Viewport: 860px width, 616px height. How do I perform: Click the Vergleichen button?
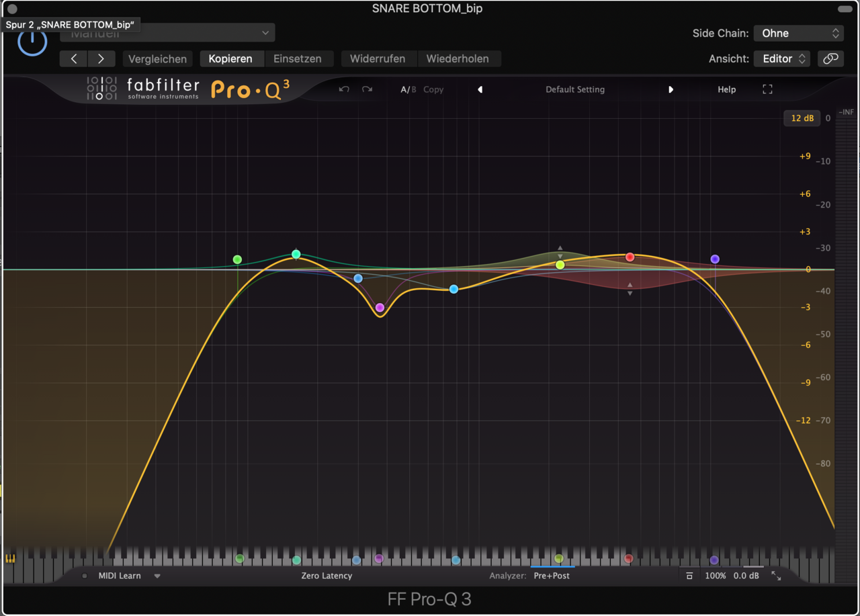(157, 59)
